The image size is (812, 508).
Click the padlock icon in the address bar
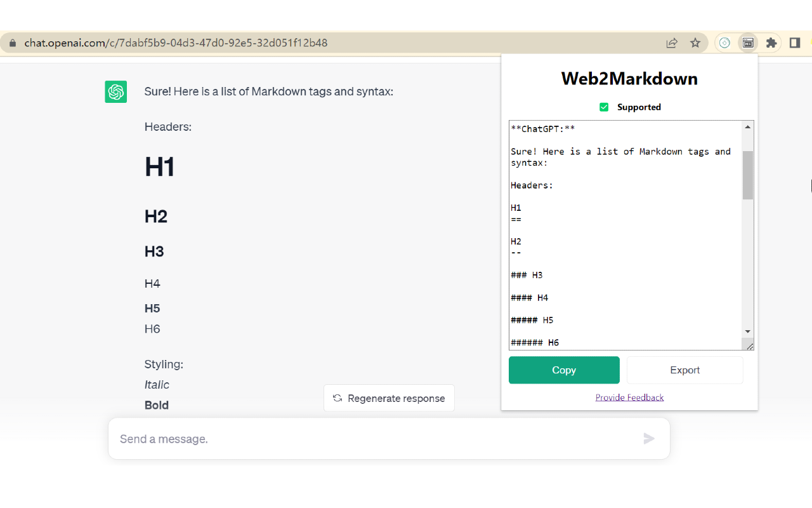tap(11, 43)
